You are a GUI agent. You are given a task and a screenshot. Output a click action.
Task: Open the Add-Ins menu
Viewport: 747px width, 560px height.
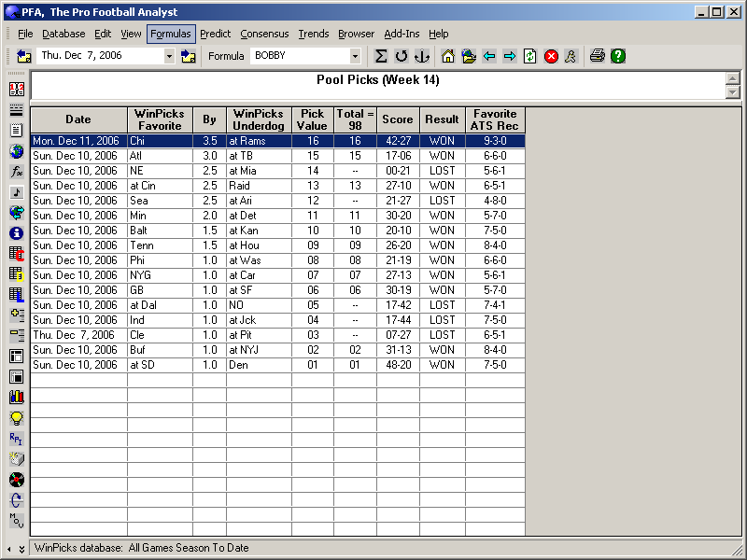point(402,34)
